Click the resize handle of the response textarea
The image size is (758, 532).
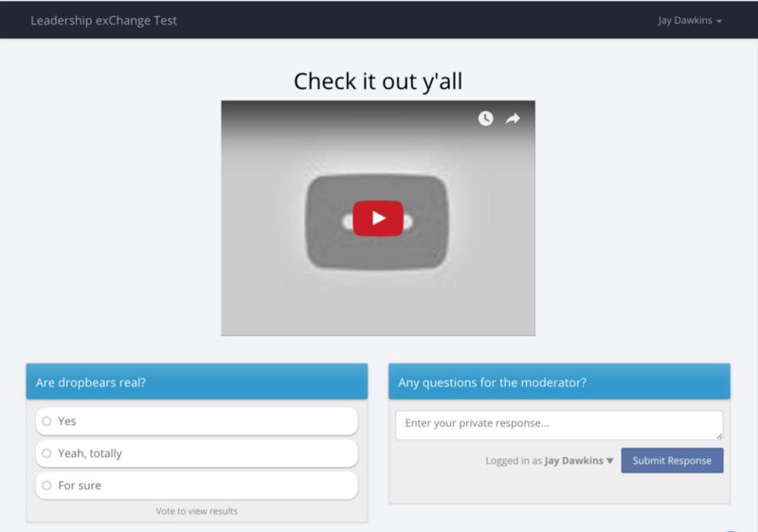coord(720,435)
